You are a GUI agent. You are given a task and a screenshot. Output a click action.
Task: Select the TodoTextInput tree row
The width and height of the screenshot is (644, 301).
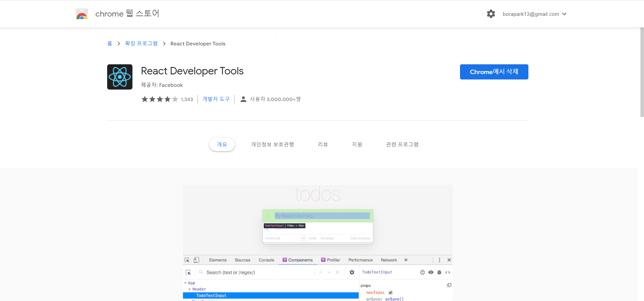point(271,295)
